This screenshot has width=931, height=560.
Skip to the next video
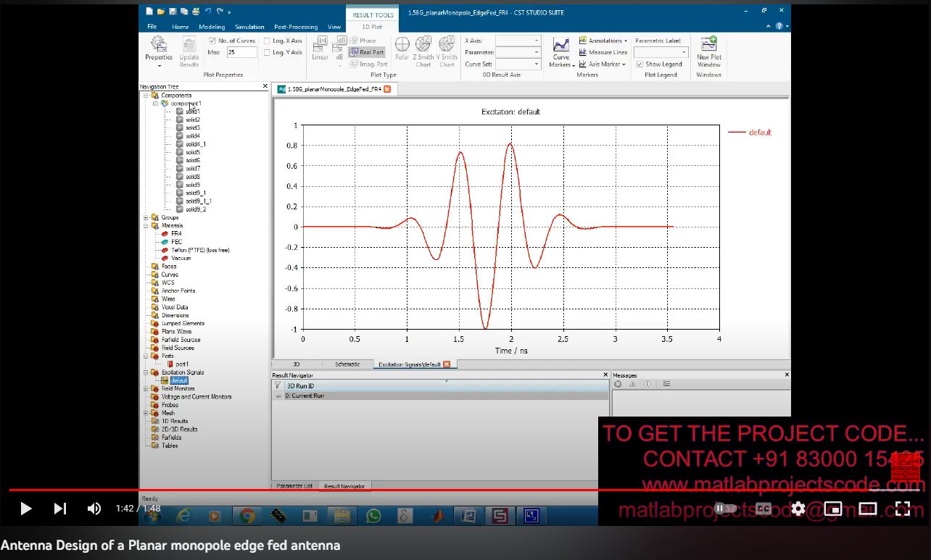click(x=60, y=509)
